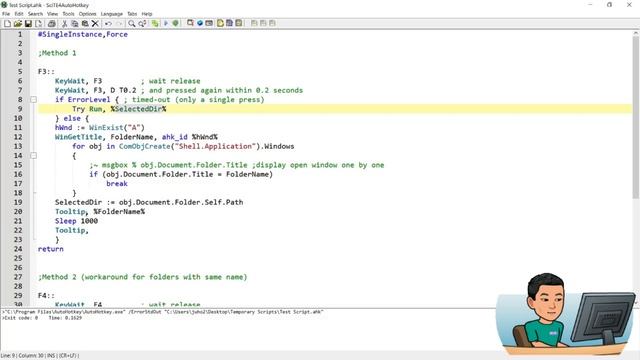Open Find with the magnifying glass icon
Image resolution: width=640 pixels, height=360 pixels.
[131, 23]
